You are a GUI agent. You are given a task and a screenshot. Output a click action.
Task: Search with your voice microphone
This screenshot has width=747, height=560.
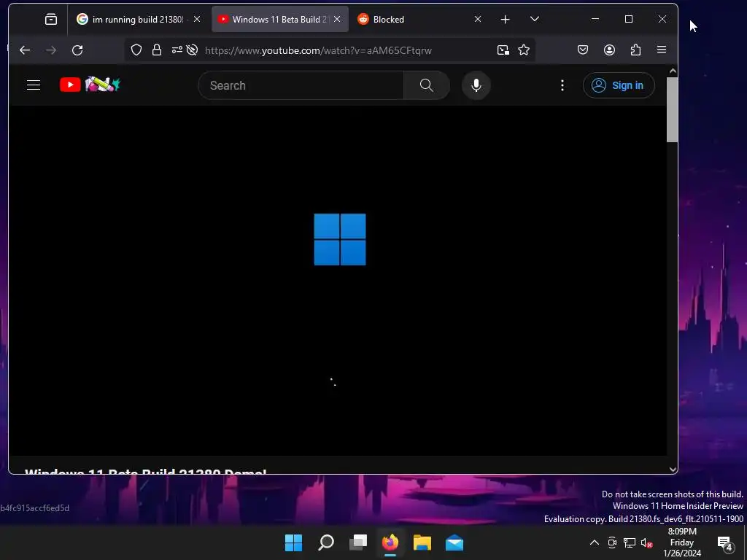point(476,85)
